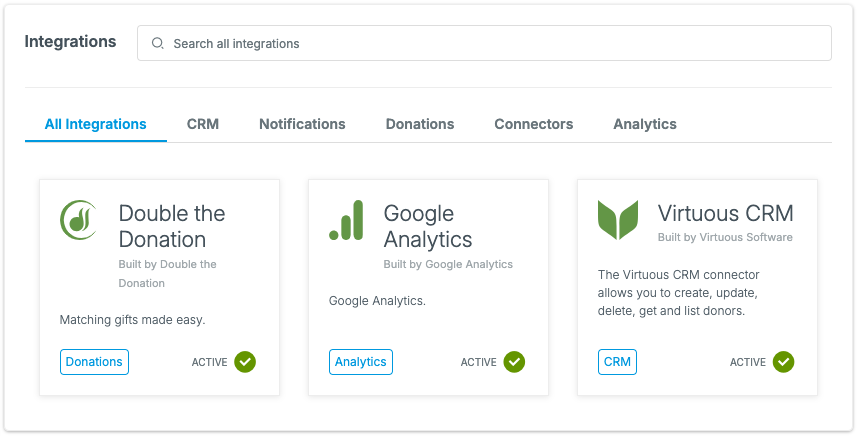857x436 pixels.
Task: Open the Connectors tab
Action: coord(533,124)
